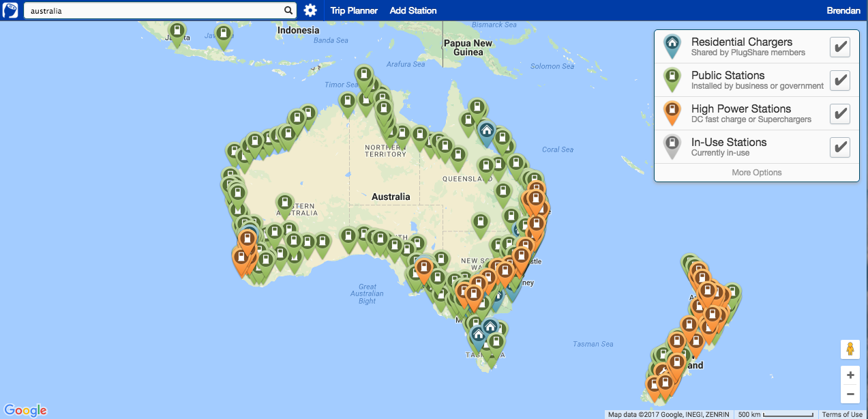The width and height of the screenshot is (868, 419).
Task: Open the Add Station menu item
Action: (413, 10)
